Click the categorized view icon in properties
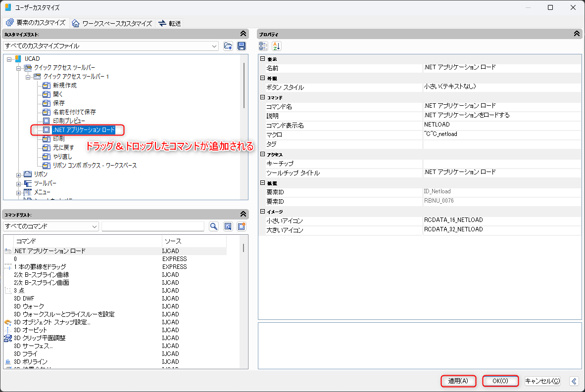The height and width of the screenshot is (392, 585). click(263, 46)
